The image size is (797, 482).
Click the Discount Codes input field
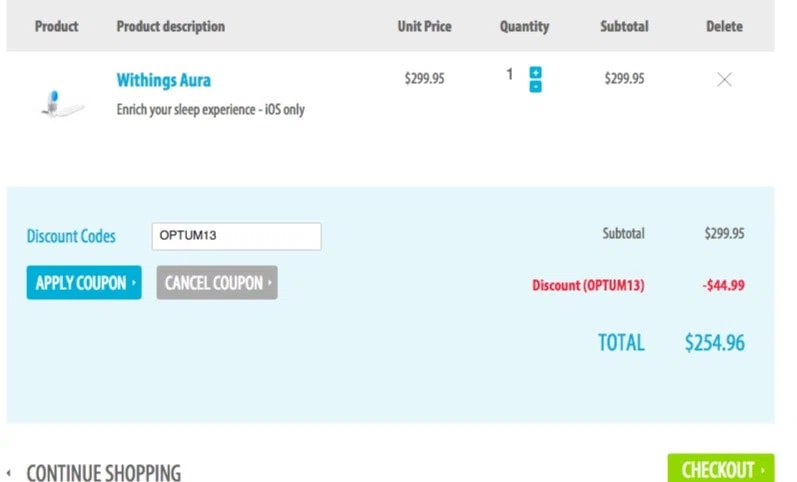[x=236, y=236]
